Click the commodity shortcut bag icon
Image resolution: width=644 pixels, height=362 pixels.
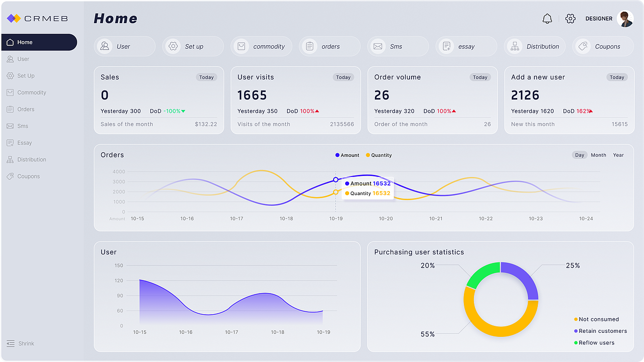[242, 46]
